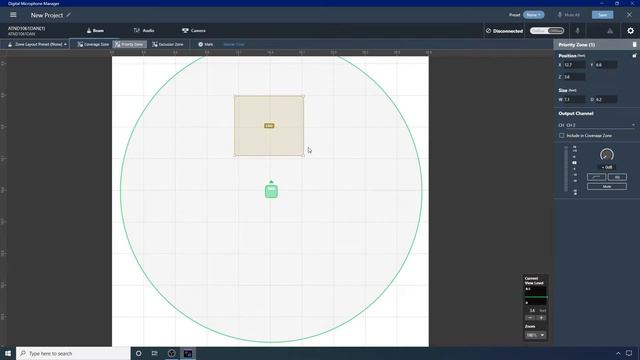Open Cortana from the taskbar
Screen dimensions: 640x360
coord(139,353)
